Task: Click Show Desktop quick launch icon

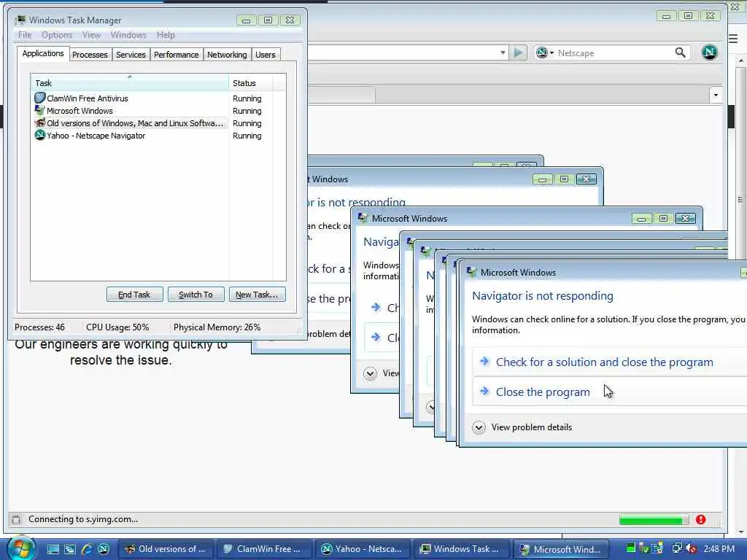Action: (53, 549)
